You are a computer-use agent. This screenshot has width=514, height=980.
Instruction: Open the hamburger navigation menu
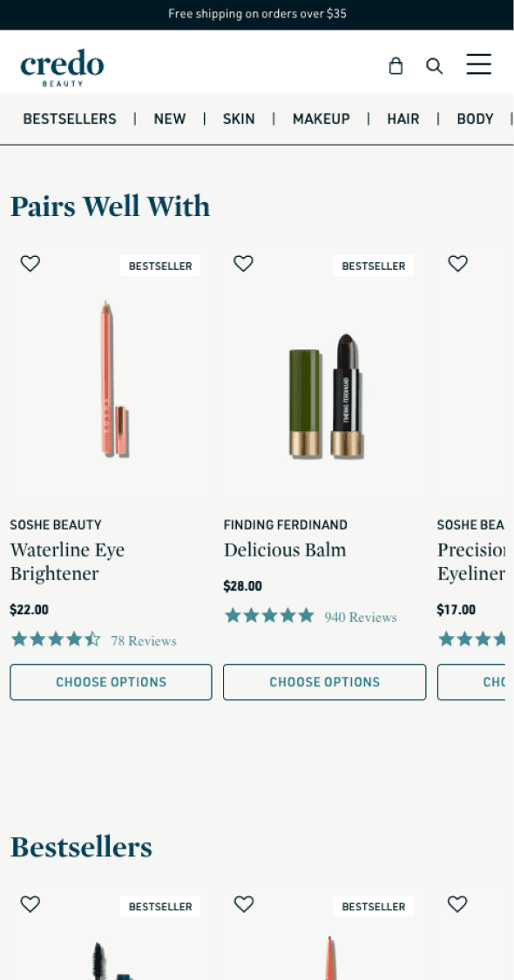pos(478,64)
